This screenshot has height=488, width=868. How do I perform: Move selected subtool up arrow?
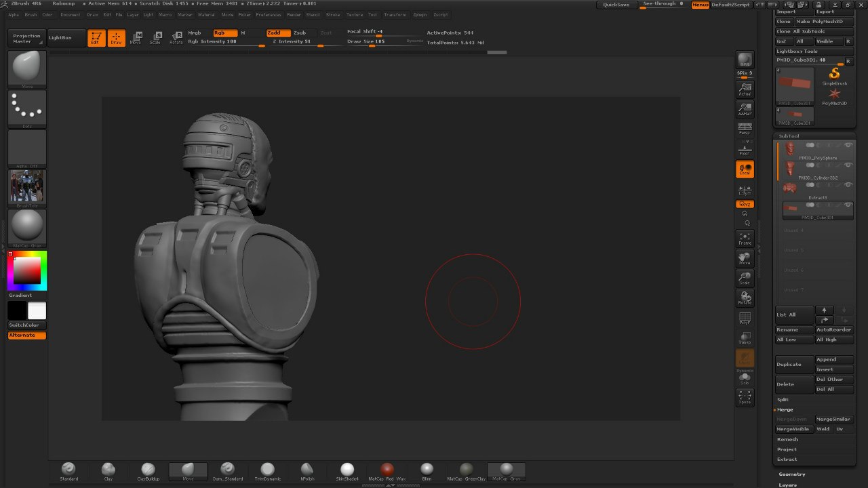point(824,310)
